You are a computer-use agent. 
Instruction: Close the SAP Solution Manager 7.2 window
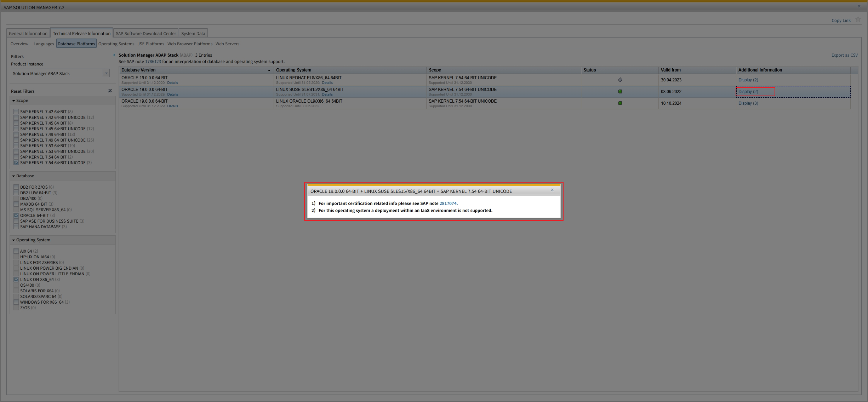tap(859, 6)
